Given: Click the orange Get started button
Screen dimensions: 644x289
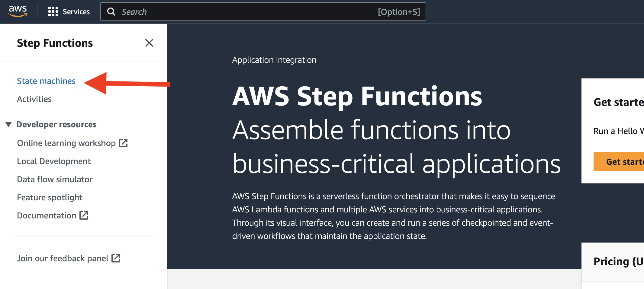Looking at the screenshot, I should point(619,162).
